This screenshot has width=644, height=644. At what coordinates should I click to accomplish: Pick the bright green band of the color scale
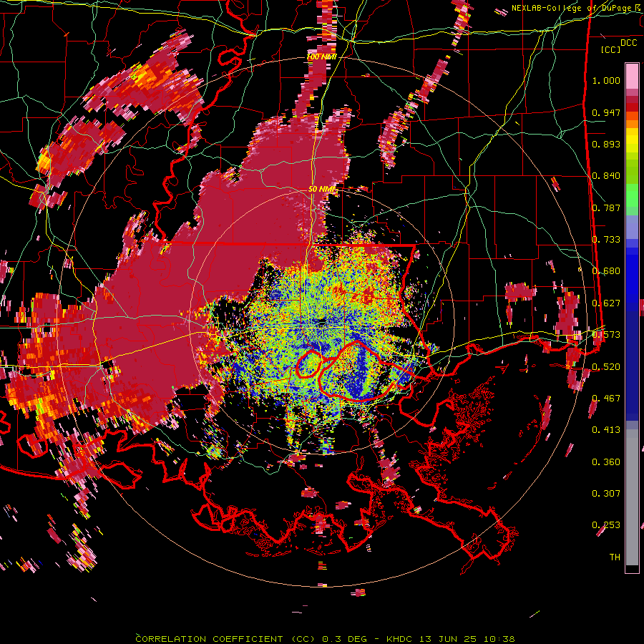click(x=632, y=195)
